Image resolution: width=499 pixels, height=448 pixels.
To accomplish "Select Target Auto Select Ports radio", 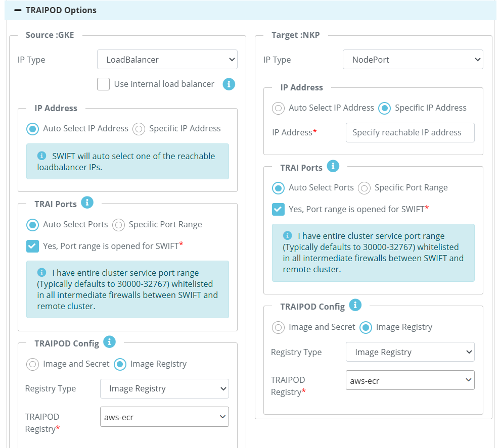I will [278, 188].
